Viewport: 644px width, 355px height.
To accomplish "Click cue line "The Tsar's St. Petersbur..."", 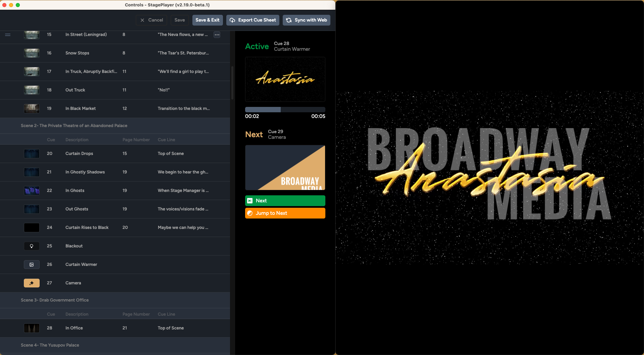I will (183, 53).
